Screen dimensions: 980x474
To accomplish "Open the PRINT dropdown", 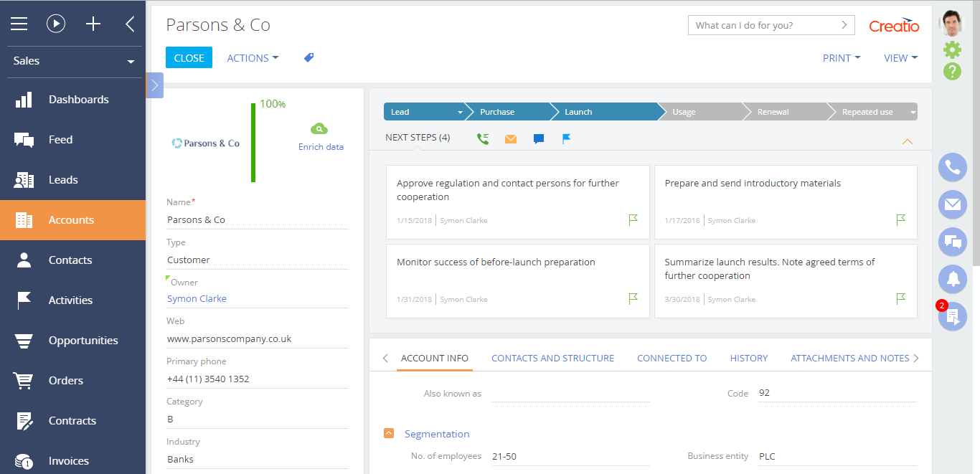I will (842, 58).
